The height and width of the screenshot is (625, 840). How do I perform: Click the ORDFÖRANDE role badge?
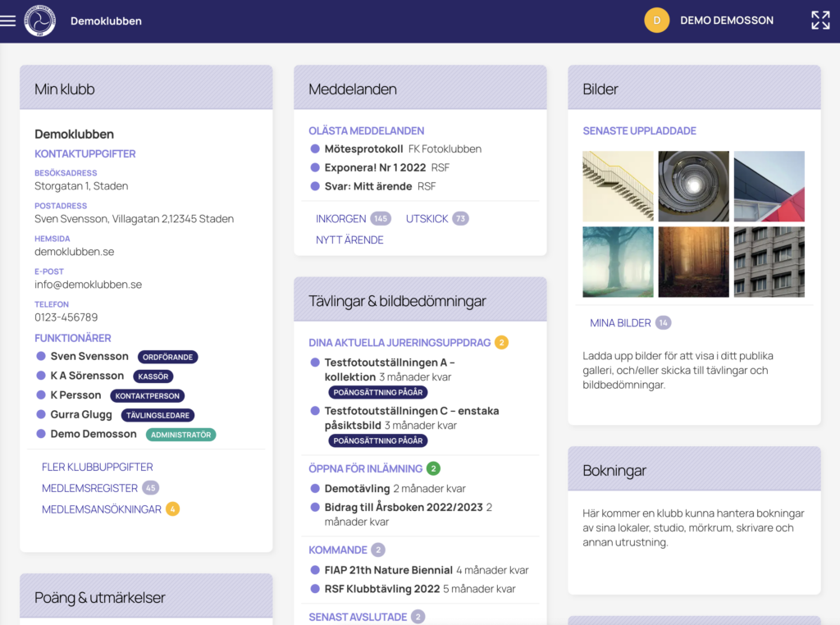(167, 358)
